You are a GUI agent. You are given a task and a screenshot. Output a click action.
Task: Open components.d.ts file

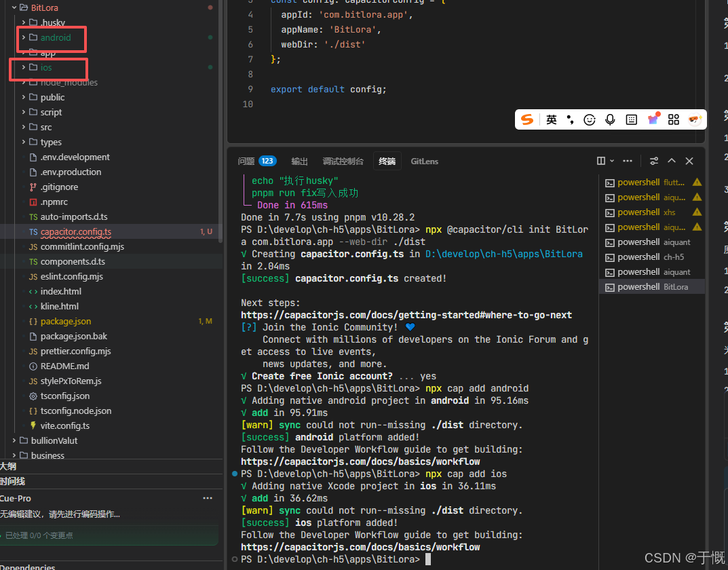point(73,261)
